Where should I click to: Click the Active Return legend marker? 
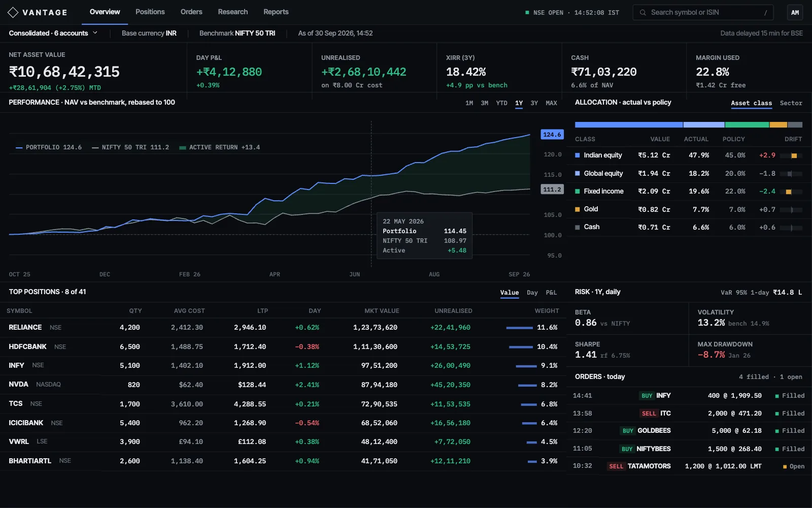coord(183,148)
